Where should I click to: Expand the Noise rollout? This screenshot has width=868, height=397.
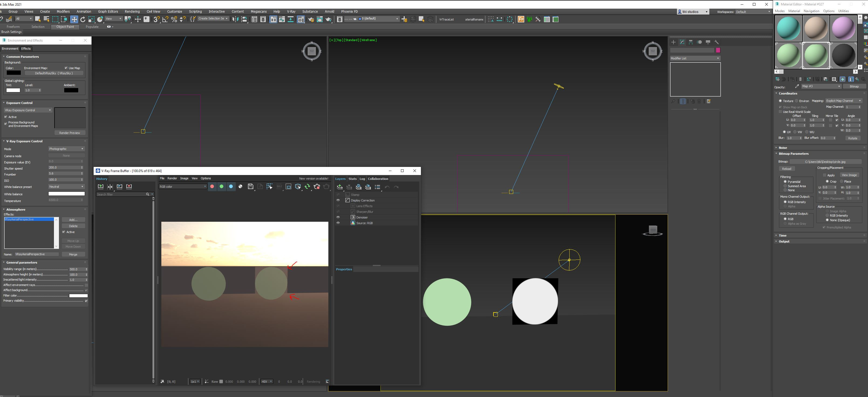(x=783, y=148)
